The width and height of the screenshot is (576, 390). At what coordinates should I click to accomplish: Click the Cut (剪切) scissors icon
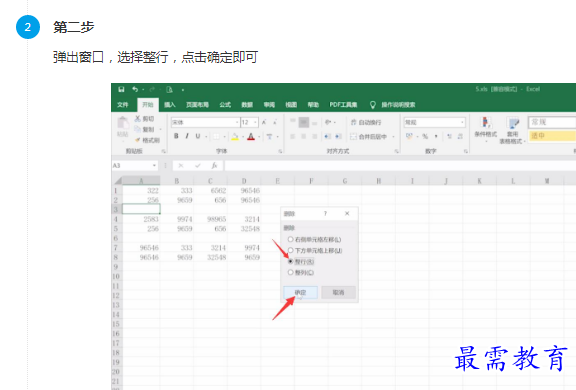(x=137, y=119)
